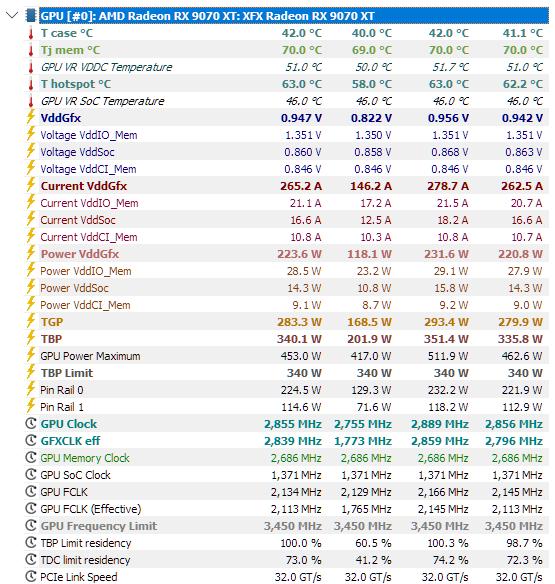This screenshot has height=584, width=555.
Task: Click the GPU Power Maximum 511.9 W value
Action: tap(448, 356)
